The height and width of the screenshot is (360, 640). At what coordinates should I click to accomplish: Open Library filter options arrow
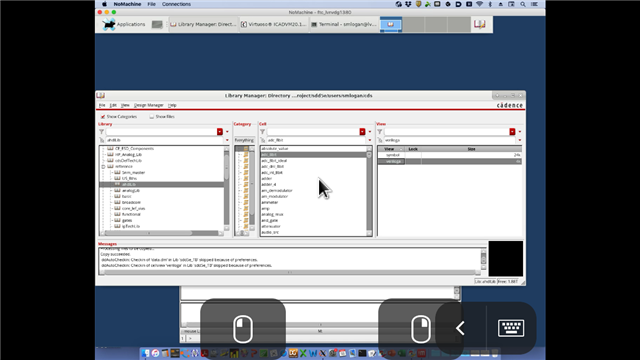[227, 132]
